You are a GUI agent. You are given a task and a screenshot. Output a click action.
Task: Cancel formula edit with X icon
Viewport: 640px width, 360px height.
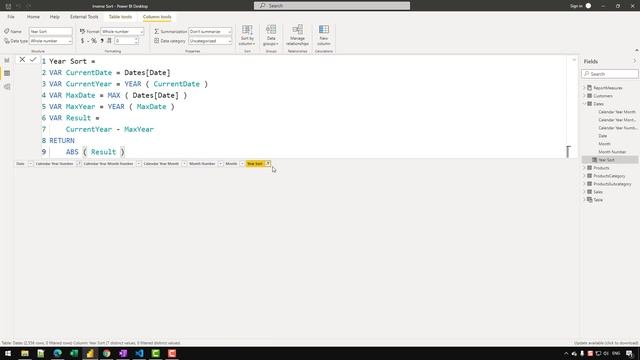[x=22, y=60]
